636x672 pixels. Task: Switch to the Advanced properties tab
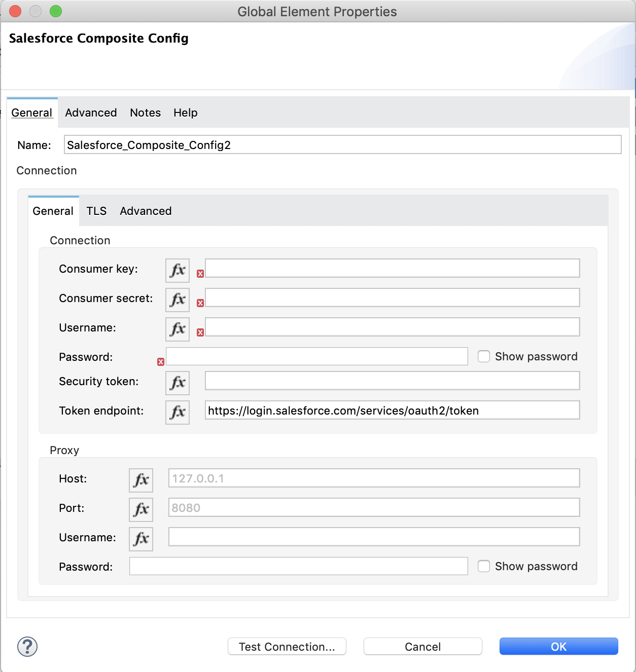[x=91, y=113]
